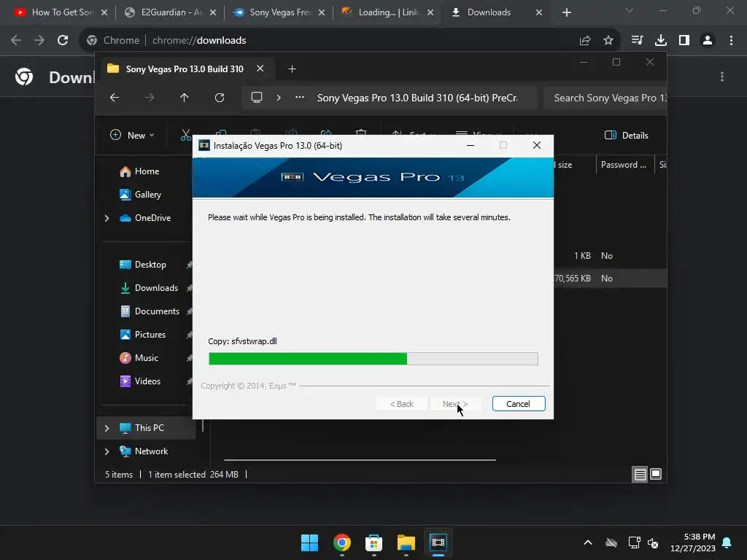Select the 70,565 KB file row
The width and height of the screenshot is (747, 560).
pyautogui.click(x=610, y=279)
